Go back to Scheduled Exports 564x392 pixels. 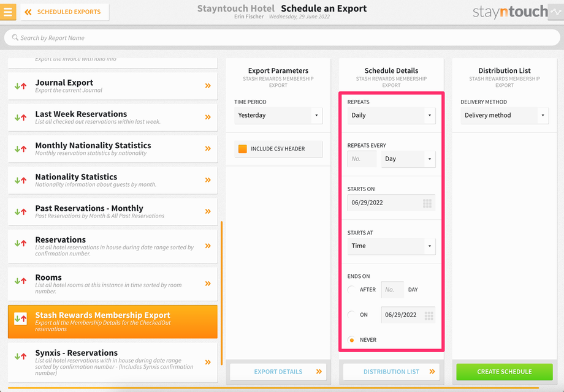65,12
